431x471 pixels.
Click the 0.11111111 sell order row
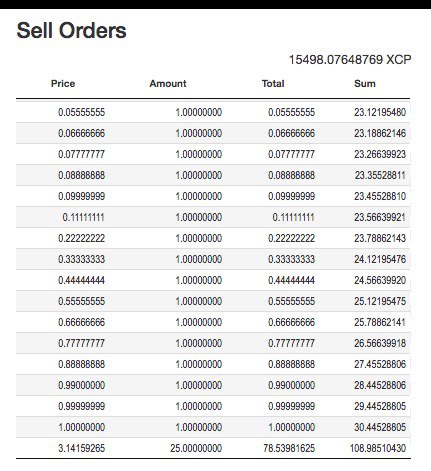click(x=213, y=217)
